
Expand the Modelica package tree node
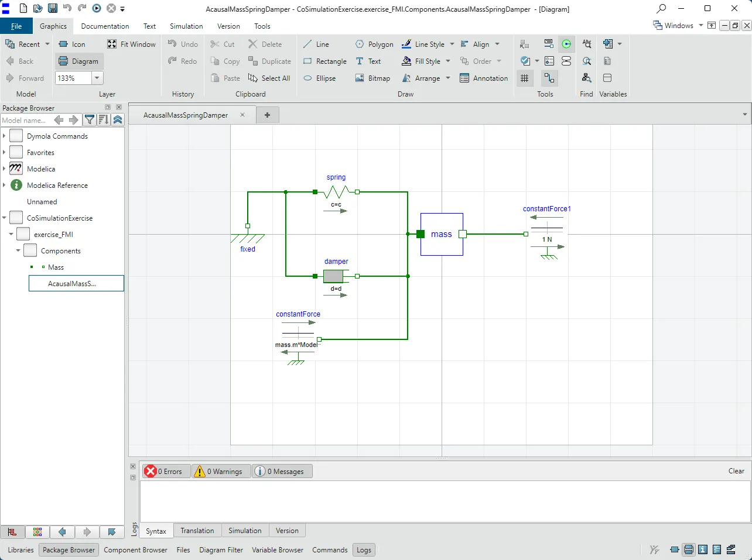[4, 169]
